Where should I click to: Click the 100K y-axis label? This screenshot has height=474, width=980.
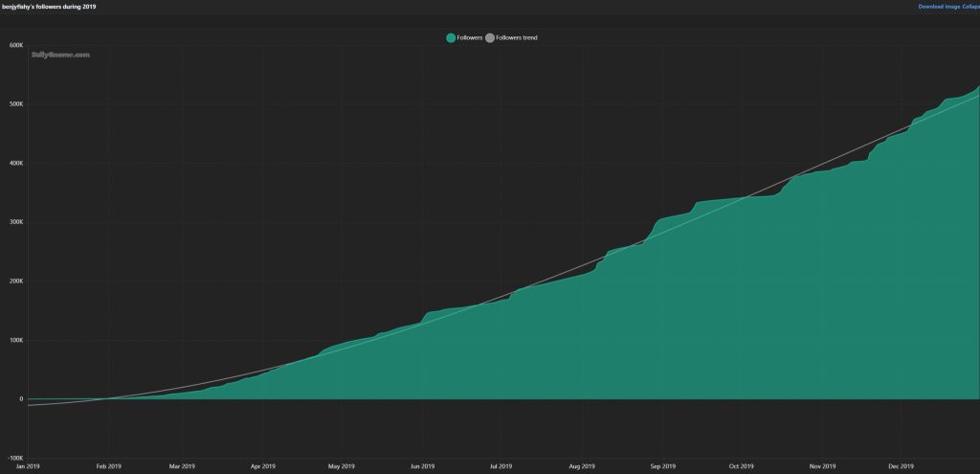point(16,340)
